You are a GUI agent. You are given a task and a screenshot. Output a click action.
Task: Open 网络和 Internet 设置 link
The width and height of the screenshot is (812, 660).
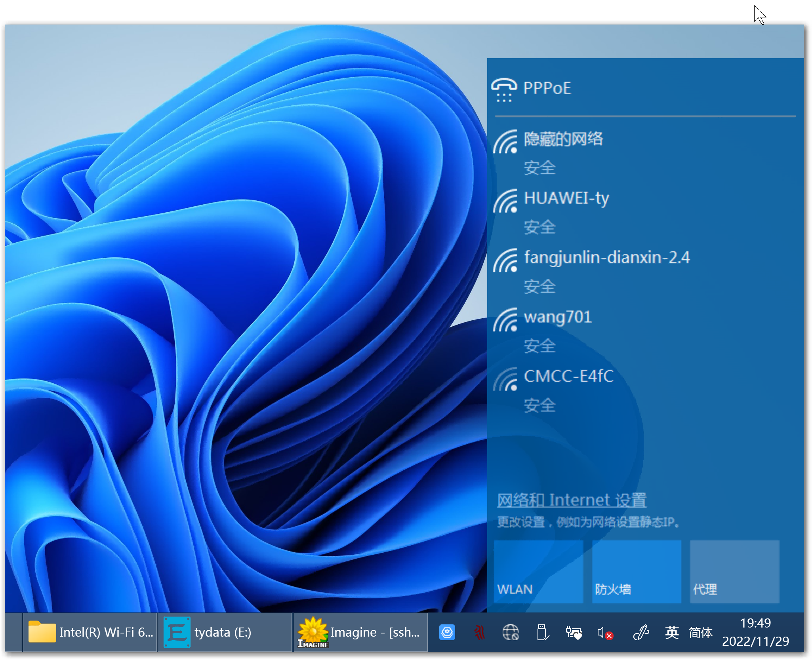pos(572,500)
